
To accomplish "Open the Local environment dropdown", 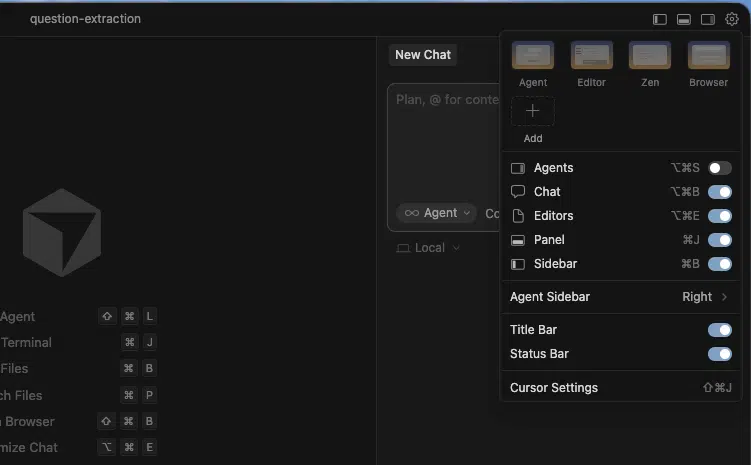I will point(428,248).
